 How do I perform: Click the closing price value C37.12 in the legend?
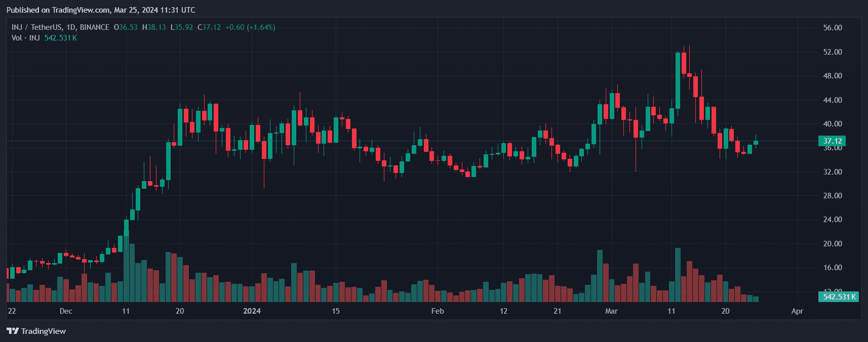209,27
